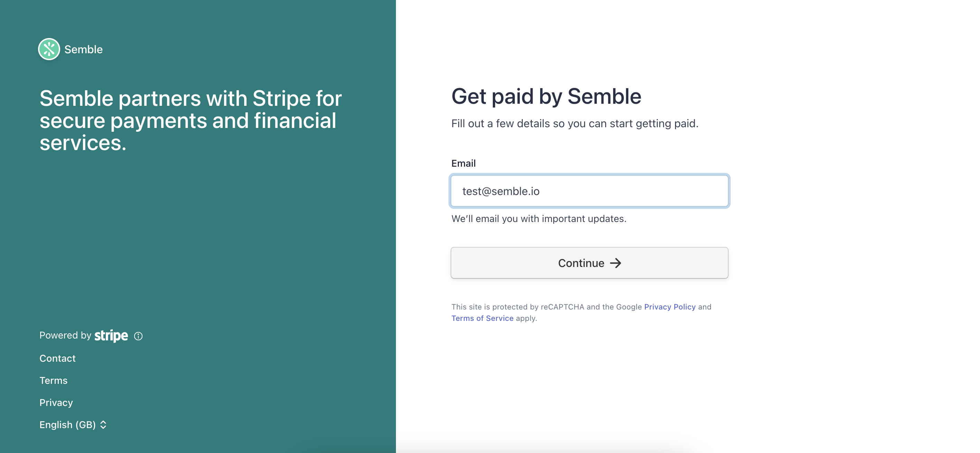Click the up-down chevron next to English (GB)
Screen dimensions: 980x453
pos(103,425)
